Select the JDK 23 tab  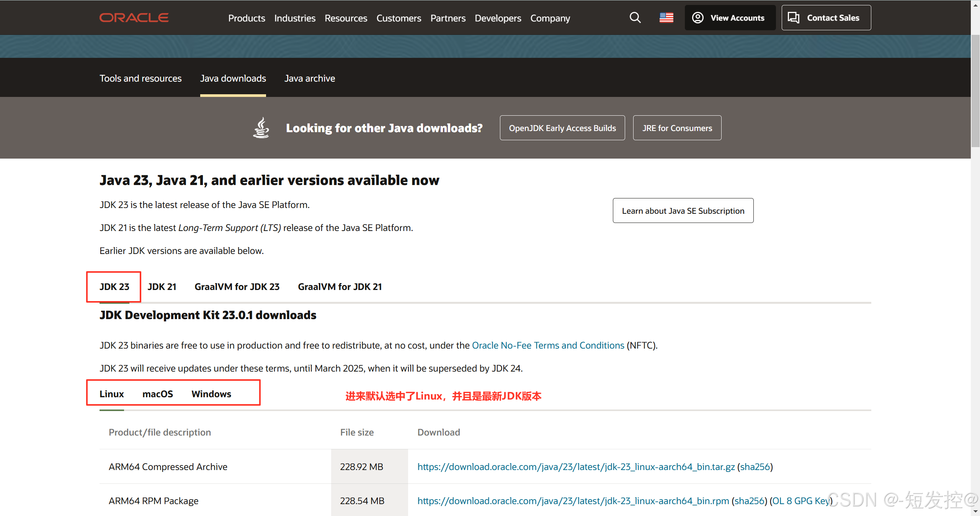pos(114,287)
